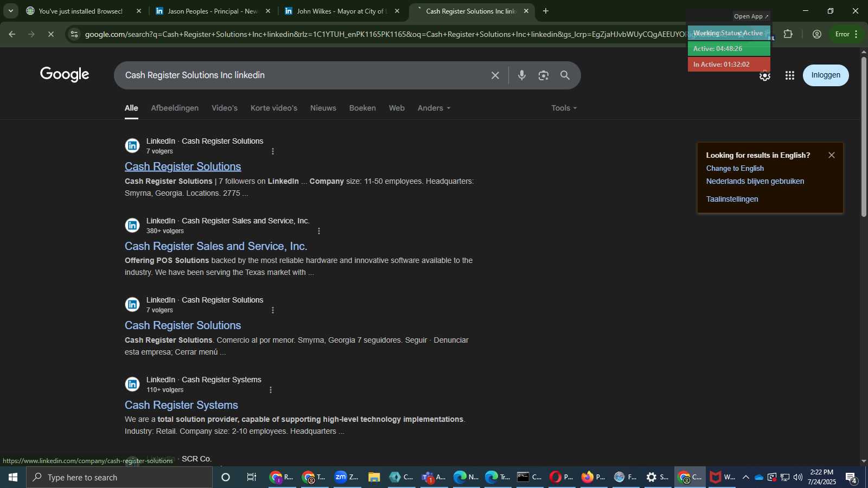
Task: Show hidden system tray icons
Action: tap(746, 477)
